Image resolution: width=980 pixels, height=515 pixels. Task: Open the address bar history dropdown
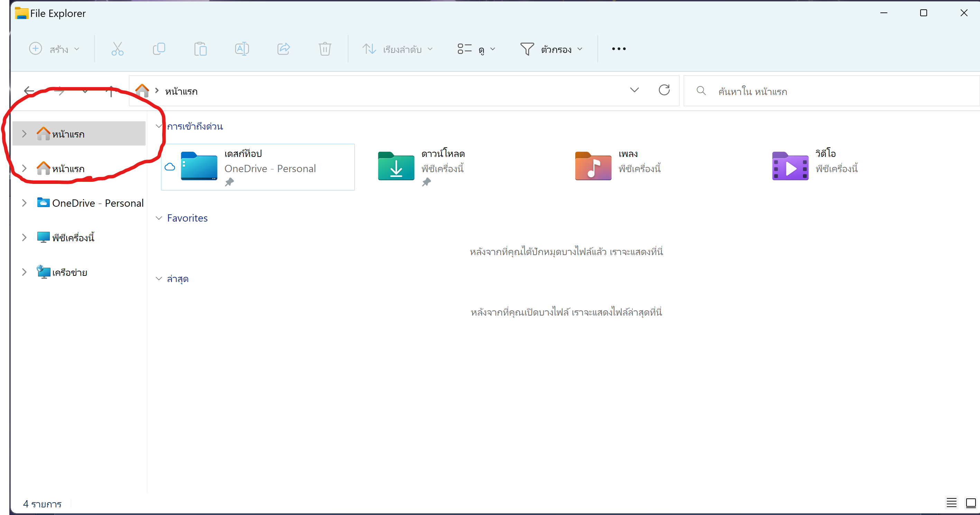[634, 90]
